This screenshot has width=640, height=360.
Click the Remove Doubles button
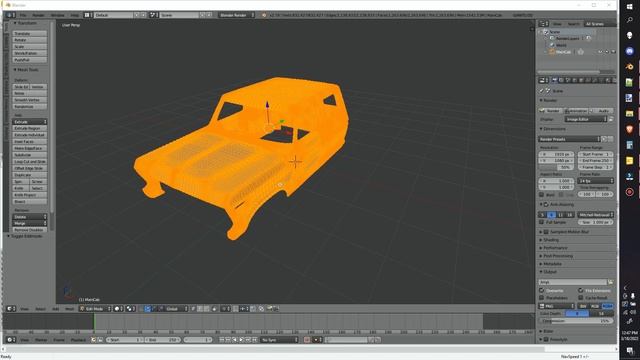pyautogui.click(x=29, y=230)
